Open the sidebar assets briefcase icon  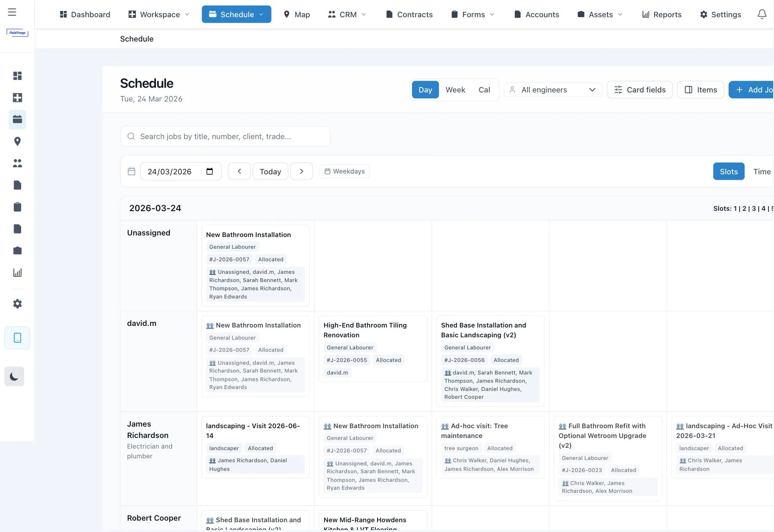(x=17, y=251)
